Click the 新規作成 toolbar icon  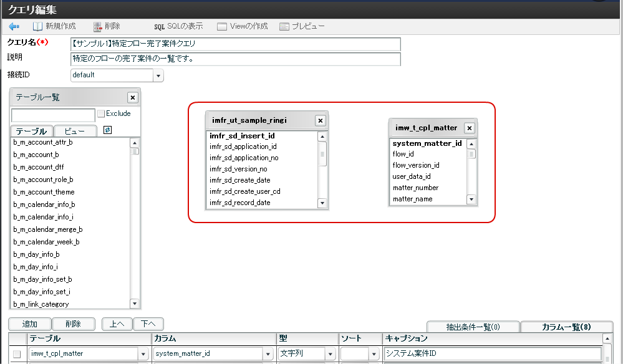37,27
